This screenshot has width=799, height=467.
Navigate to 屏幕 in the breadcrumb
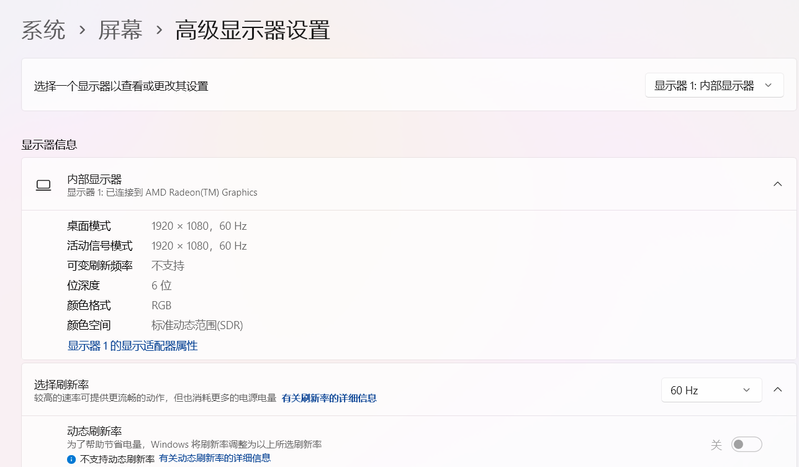tap(120, 31)
